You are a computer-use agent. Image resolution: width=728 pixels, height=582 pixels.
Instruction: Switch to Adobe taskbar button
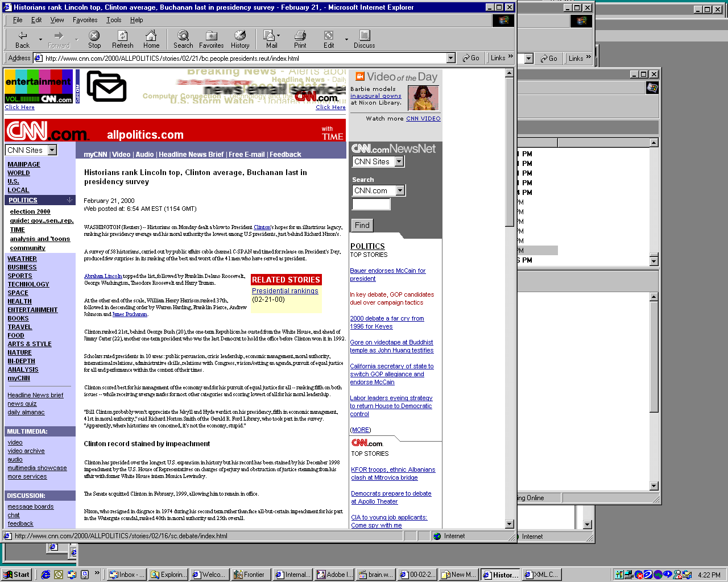(335, 575)
